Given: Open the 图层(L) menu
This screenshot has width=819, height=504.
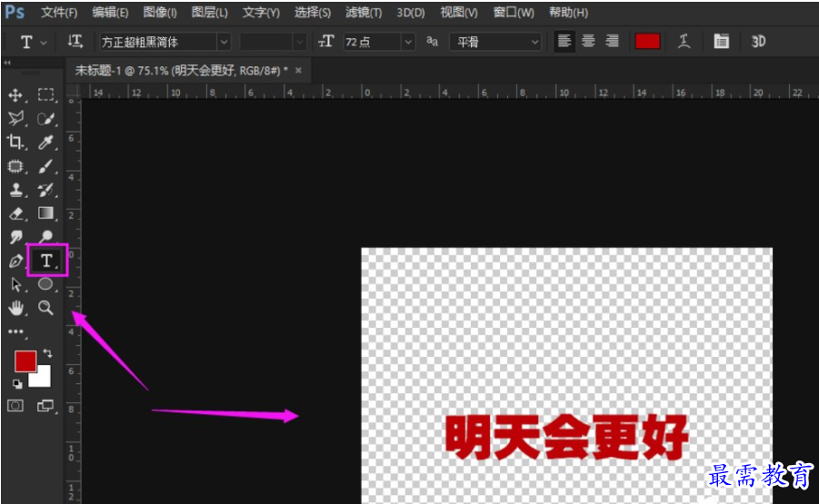Looking at the screenshot, I should (209, 13).
